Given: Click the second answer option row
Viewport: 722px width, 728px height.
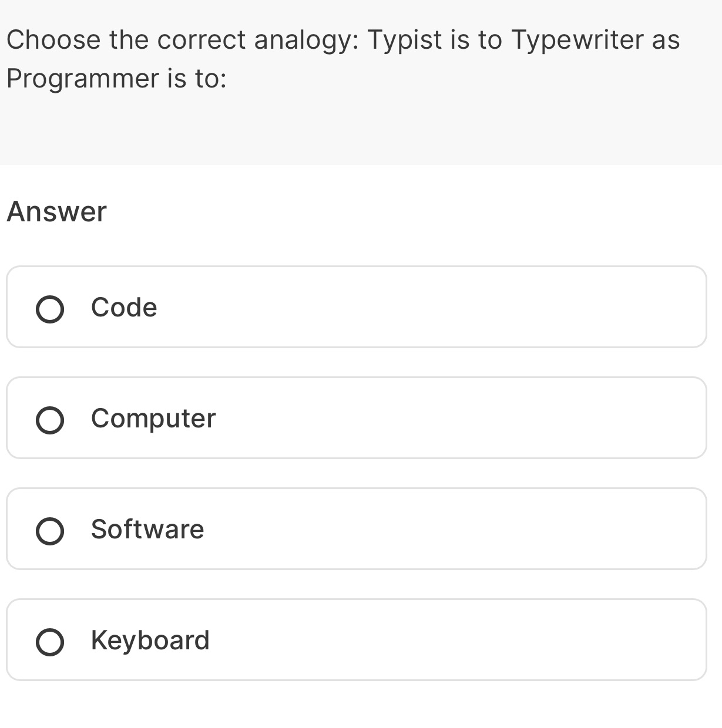Looking at the screenshot, I should pos(356,419).
